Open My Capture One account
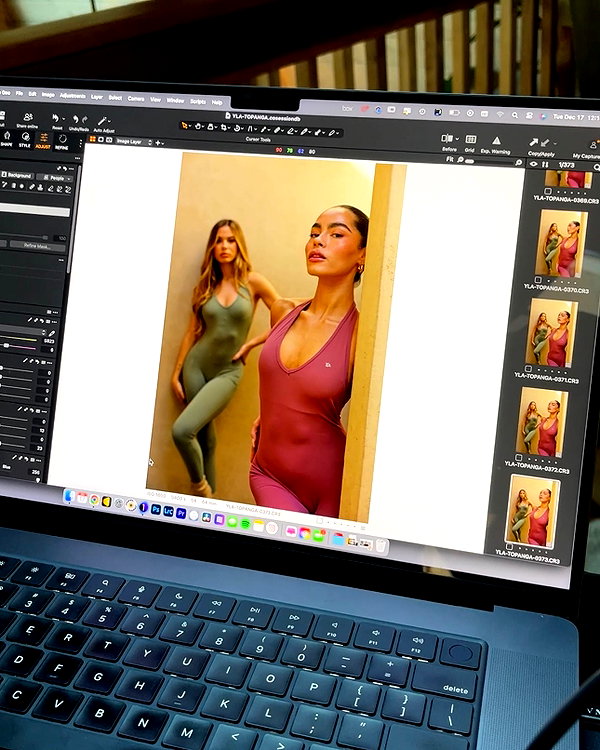 pos(593,145)
